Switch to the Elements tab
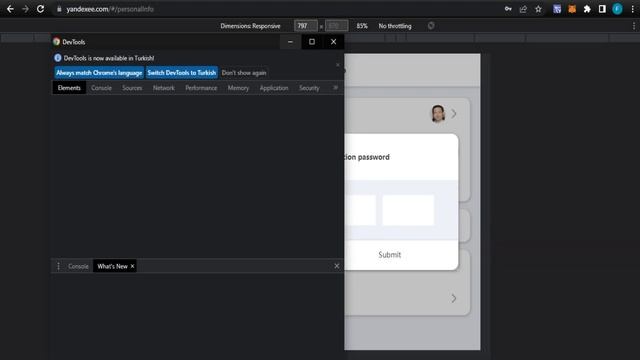The image size is (640, 360). click(x=69, y=88)
